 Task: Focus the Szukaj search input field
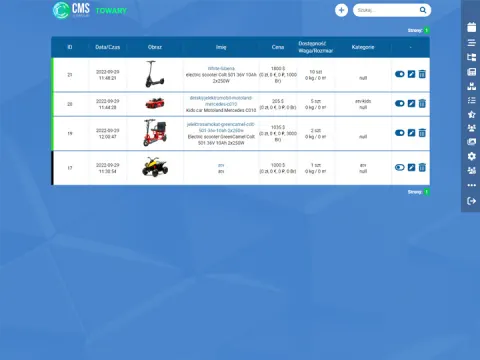click(387, 10)
